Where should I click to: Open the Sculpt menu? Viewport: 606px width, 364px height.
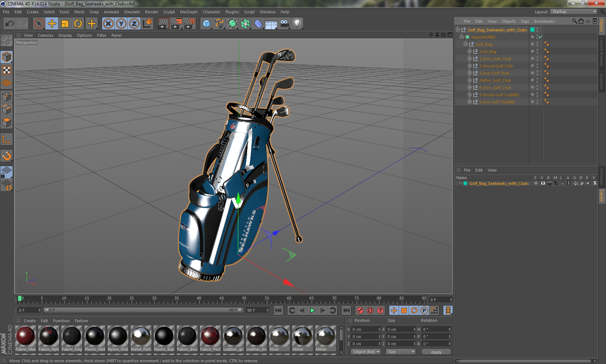(169, 12)
